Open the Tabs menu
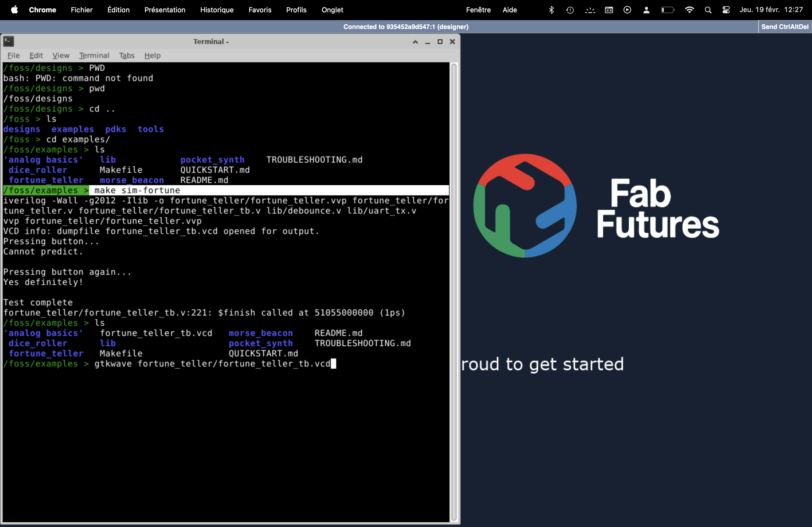The width and height of the screenshot is (812, 527). [x=126, y=55]
